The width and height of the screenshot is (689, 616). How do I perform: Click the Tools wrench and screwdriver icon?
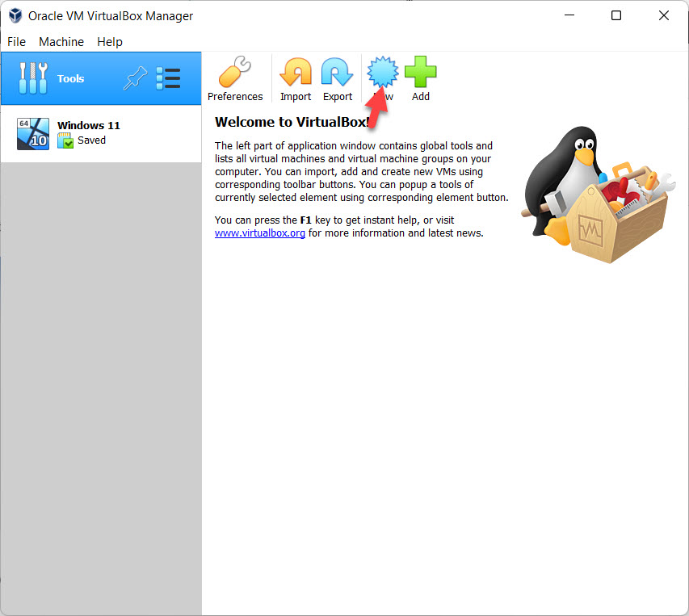[x=33, y=78]
